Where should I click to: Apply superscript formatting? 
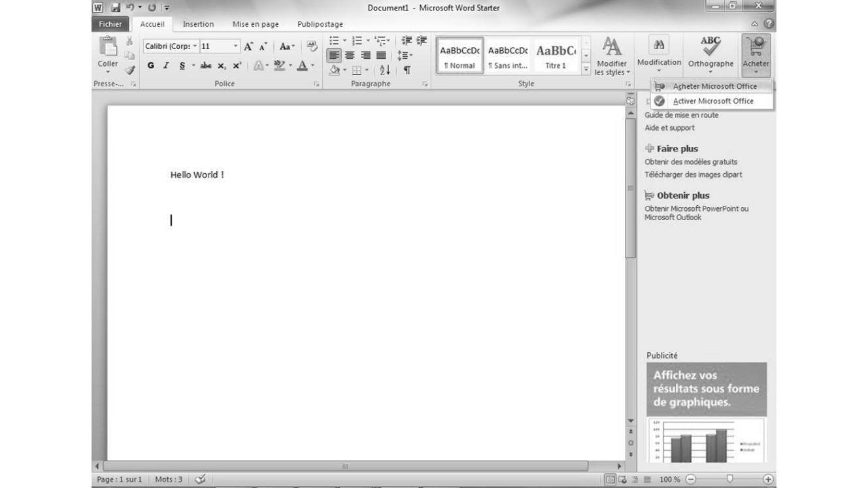237,65
